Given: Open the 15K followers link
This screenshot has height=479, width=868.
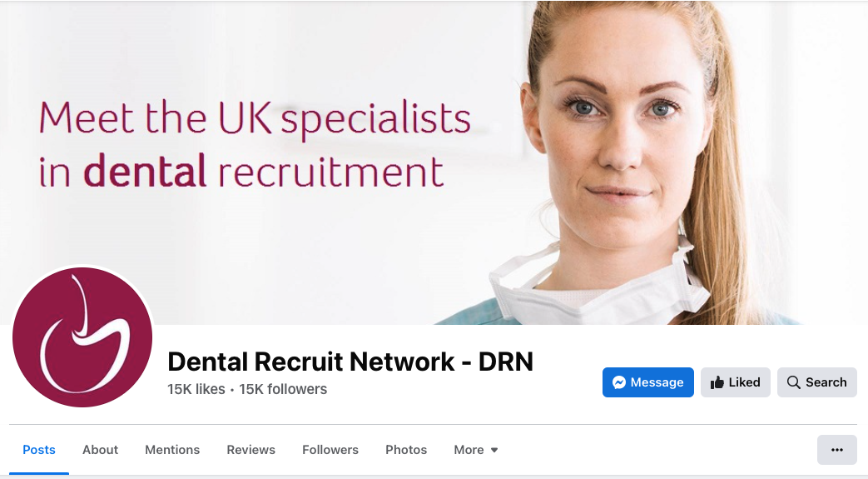Looking at the screenshot, I should click(283, 389).
